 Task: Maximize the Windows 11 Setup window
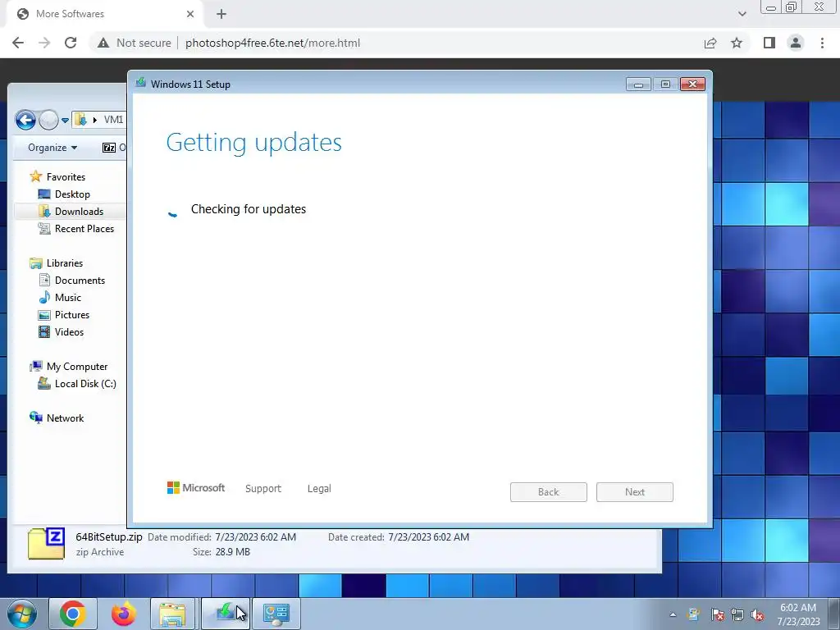[x=665, y=84]
